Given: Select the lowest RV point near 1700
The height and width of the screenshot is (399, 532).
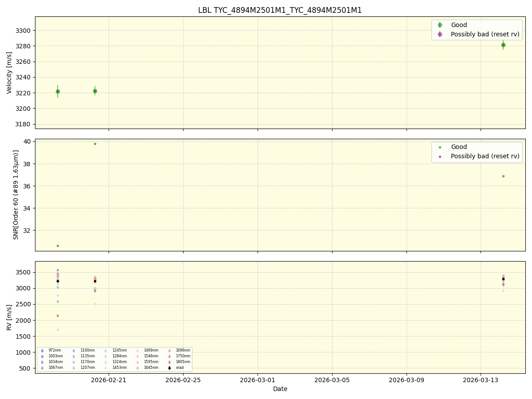Looking at the screenshot, I should (58, 330).
